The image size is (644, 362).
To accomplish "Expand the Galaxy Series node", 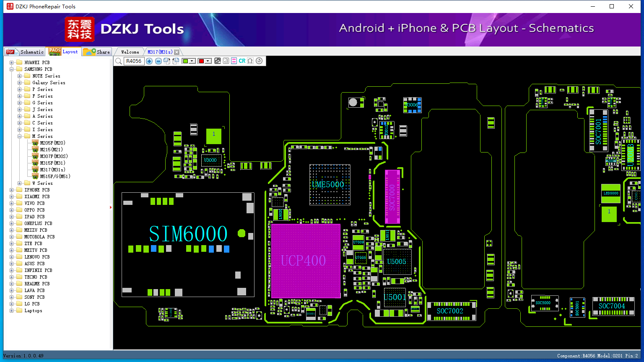I will tap(20, 83).
